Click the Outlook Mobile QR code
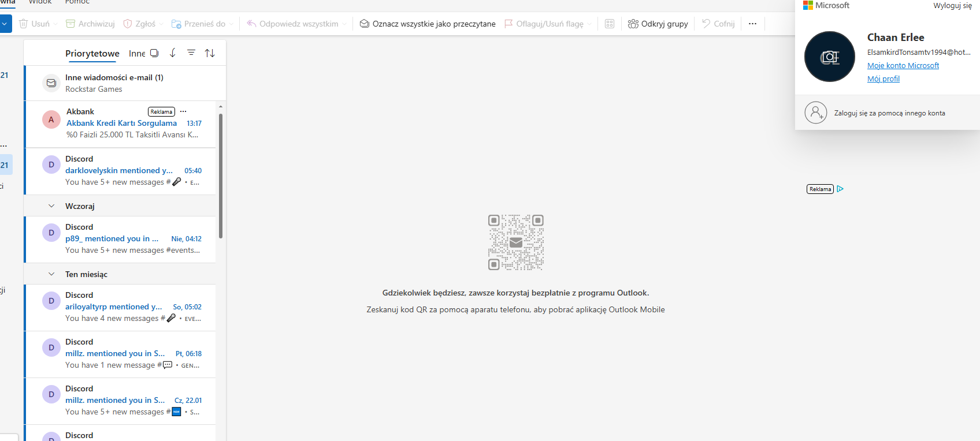The image size is (980, 441). point(516,242)
